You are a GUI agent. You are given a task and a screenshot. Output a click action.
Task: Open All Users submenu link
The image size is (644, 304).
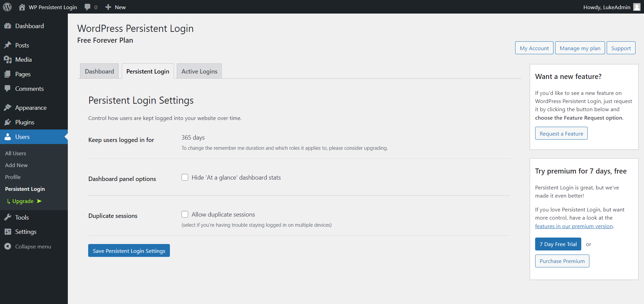pyautogui.click(x=16, y=153)
